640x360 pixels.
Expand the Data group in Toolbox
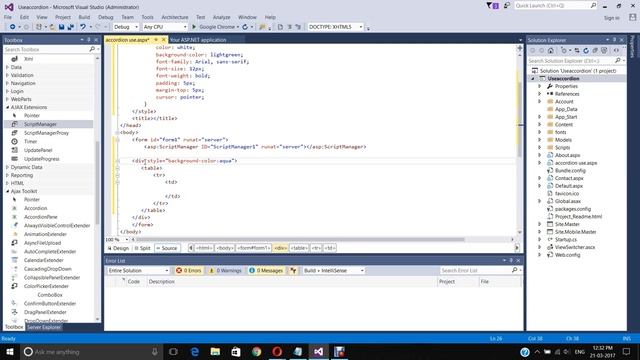pos(7,67)
